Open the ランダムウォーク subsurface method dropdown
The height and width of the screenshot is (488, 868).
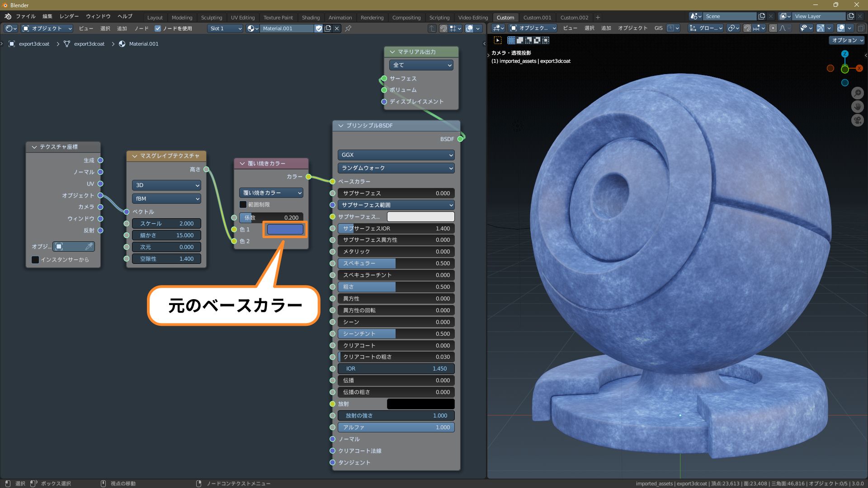pyautogui.click(x=396, y=168)
